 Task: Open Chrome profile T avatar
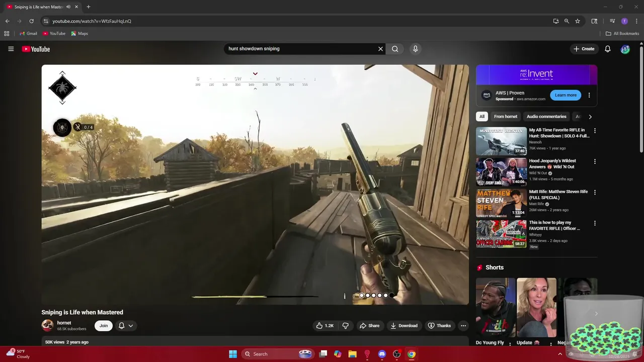(624, 21)
